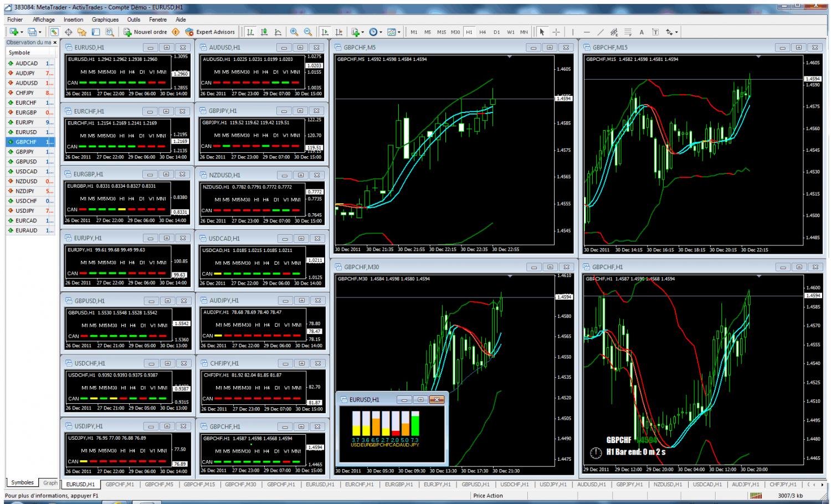Select the trendline drawing tool

601,32
